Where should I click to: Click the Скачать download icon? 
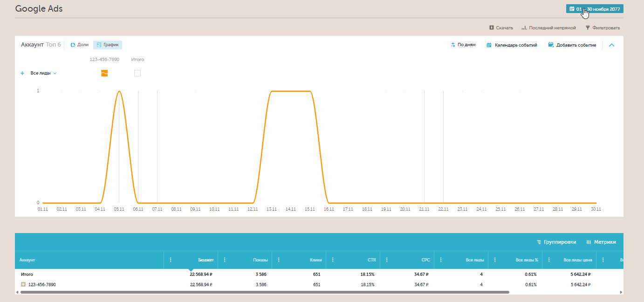point(491,28)
